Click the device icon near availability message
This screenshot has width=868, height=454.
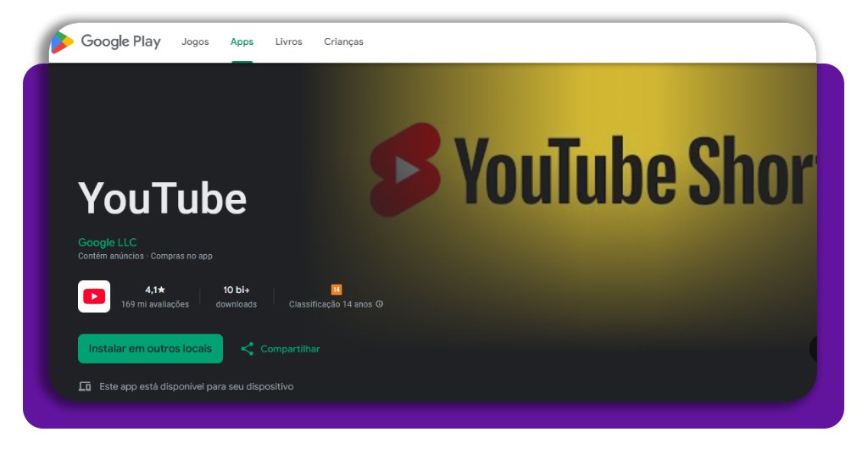tap(85, 386)
